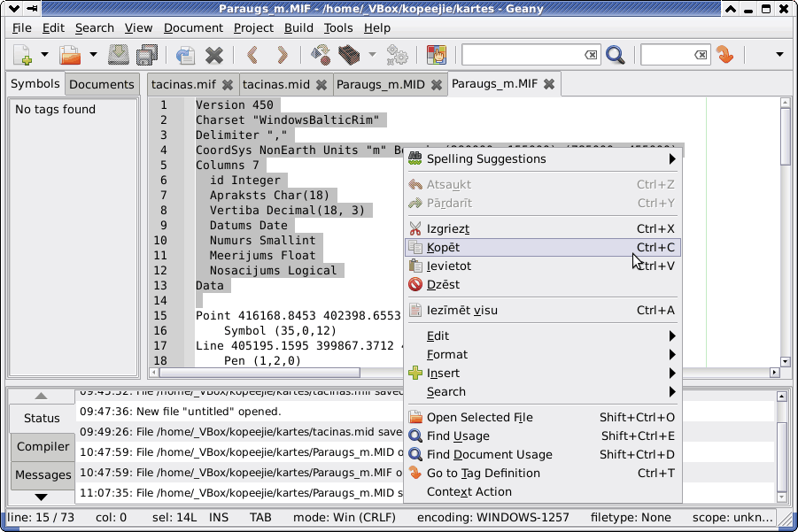This screenshot has width=798, height=532.
Task: Open the Build menu
Action: point(298,28)
